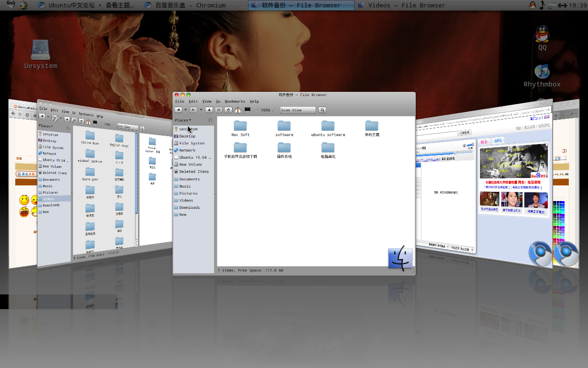588x368 pixels.
Task: Select michael jackson folder in Videos window
Action: click(90, 156)
